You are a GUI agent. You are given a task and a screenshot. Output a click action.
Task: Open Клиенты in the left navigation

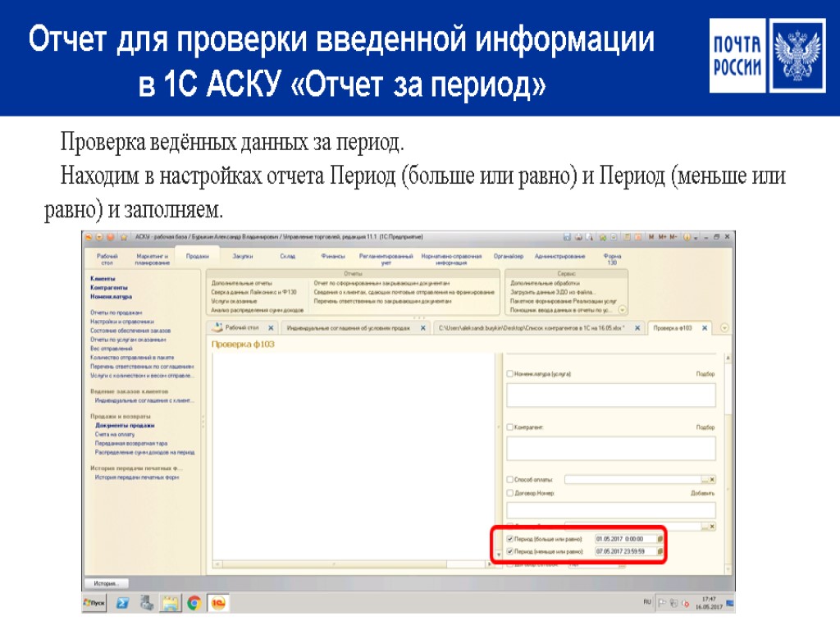click(x=103, y=279)
